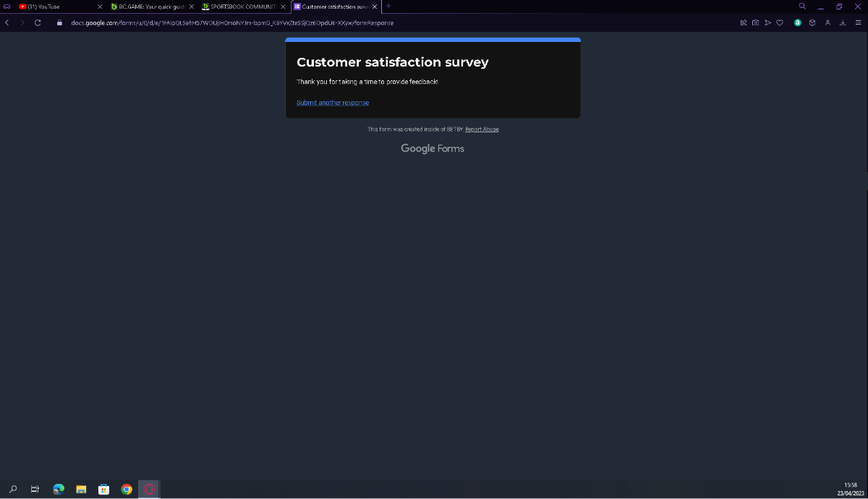Click the Google Forms logo
The width and height of the screenshot is (868, 499).
pos(433,148)
